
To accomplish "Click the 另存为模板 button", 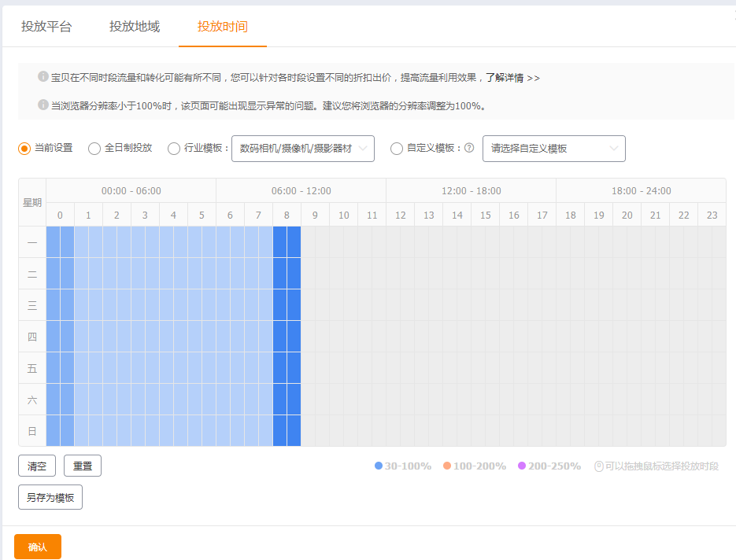I will (x=50, y=496).
